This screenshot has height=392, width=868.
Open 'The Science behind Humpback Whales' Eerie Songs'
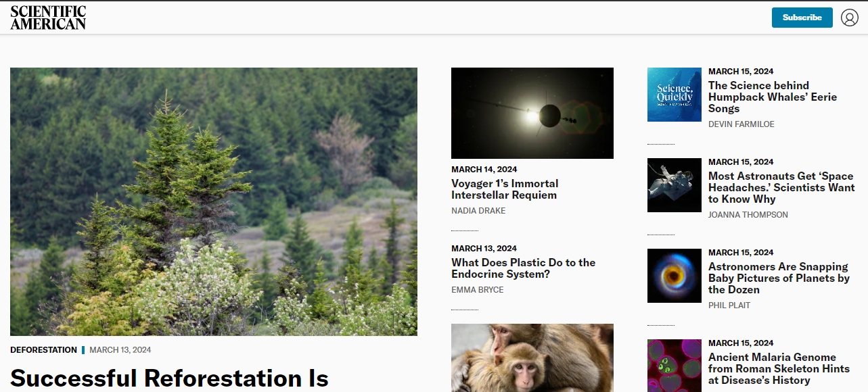pos(773,97)
